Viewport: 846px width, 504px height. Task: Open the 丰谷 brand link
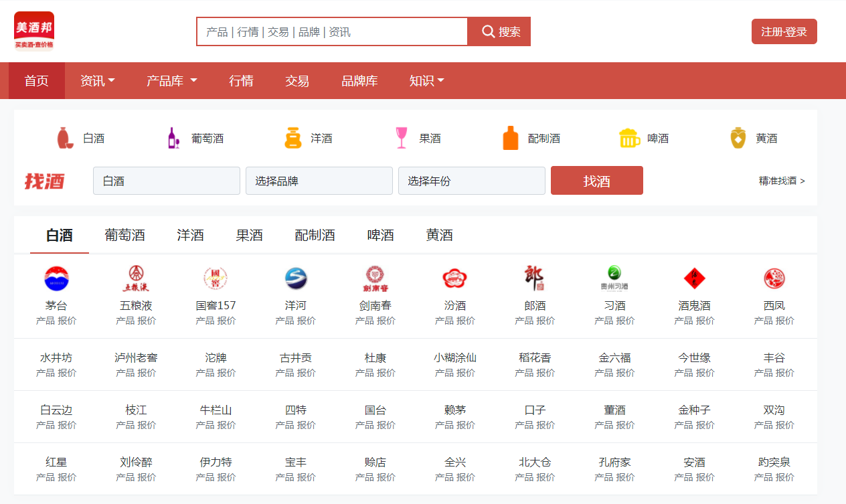click(774, 358)
